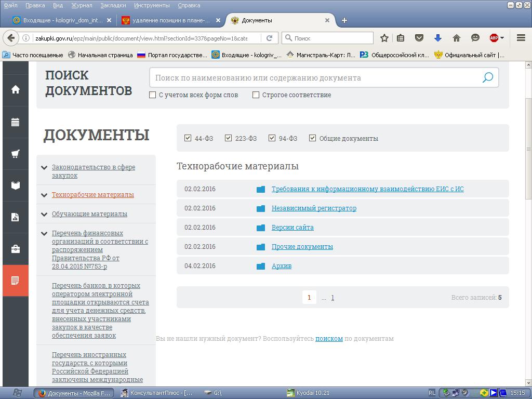This screenshot has height=399, width=532.
Task: Click the shopping cart sidebar icon
Action: pos(16,154)
